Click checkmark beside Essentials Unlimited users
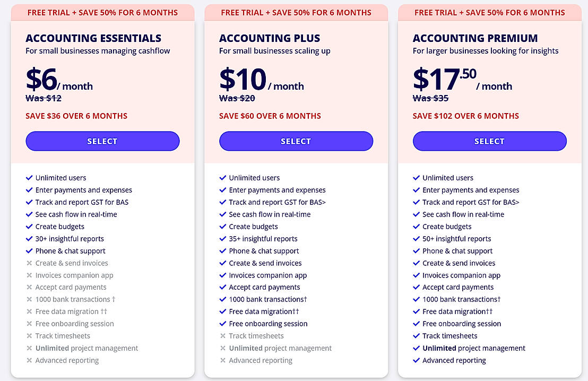588x381 pixels. (x=29, y=178)
